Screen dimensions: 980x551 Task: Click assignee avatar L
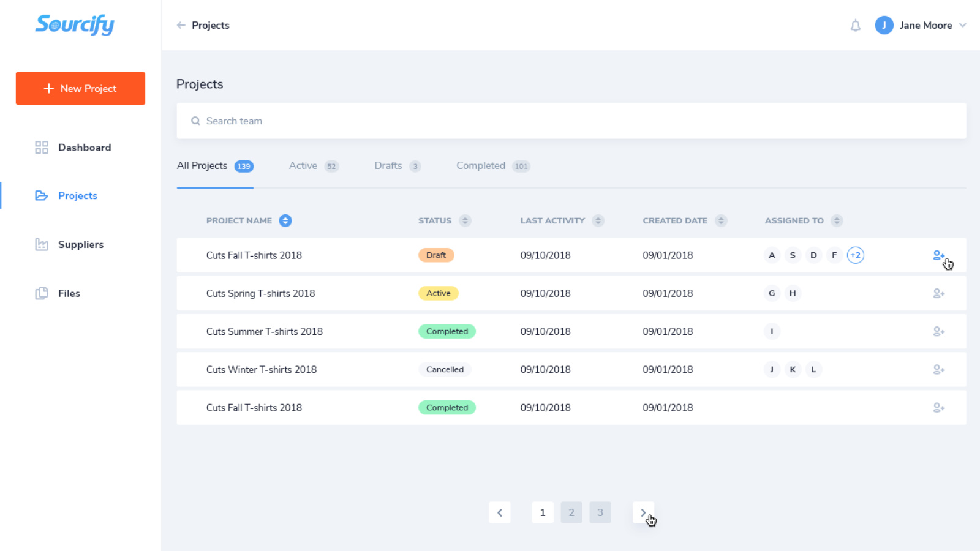[813, 369]
